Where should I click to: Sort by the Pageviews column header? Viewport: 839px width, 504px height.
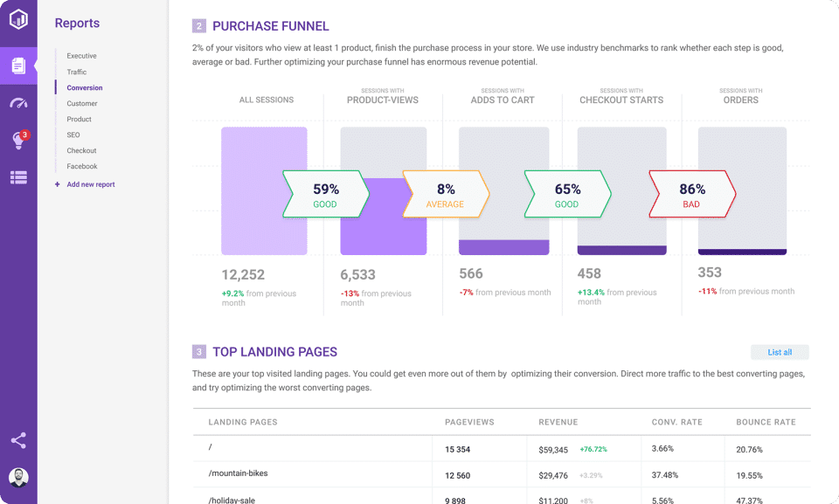tap(469, 422)
